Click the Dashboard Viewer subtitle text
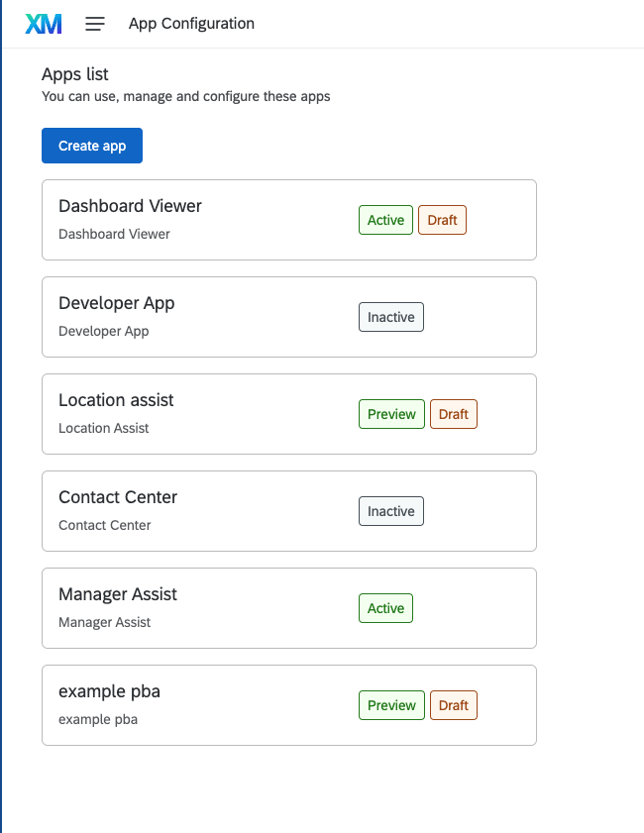 point(114,235)
